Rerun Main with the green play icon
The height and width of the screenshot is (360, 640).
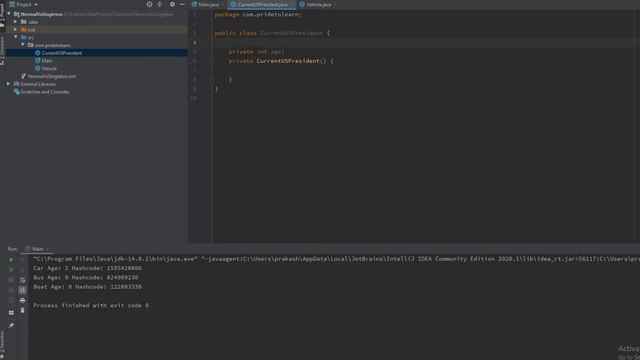[11, 260]
